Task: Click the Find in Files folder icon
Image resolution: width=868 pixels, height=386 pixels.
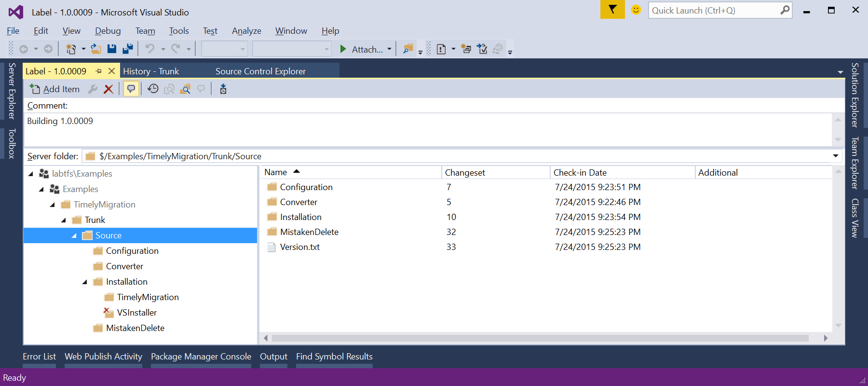Action: click(408, 49)
